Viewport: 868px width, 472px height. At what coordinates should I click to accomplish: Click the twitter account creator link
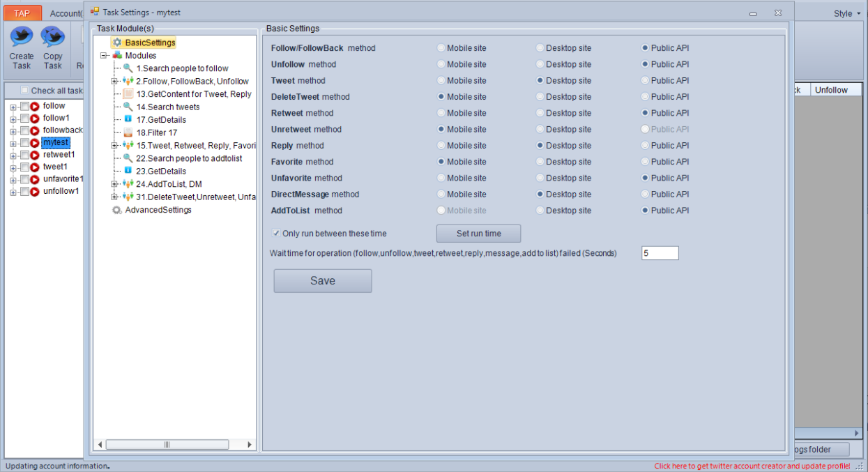click(752, 466)
